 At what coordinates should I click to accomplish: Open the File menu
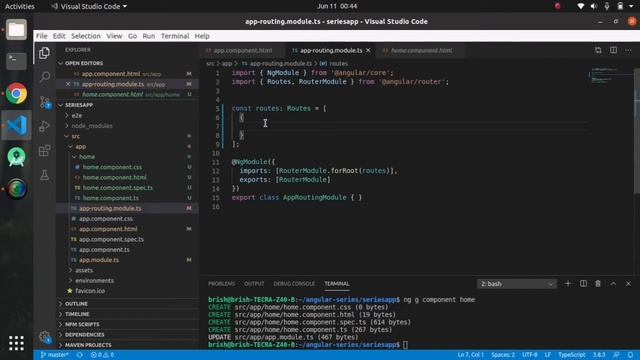[x=42, y=36]
